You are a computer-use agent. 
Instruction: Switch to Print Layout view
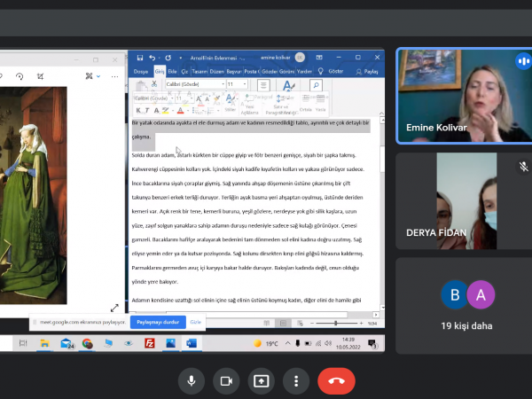click(x=284, y=324)
